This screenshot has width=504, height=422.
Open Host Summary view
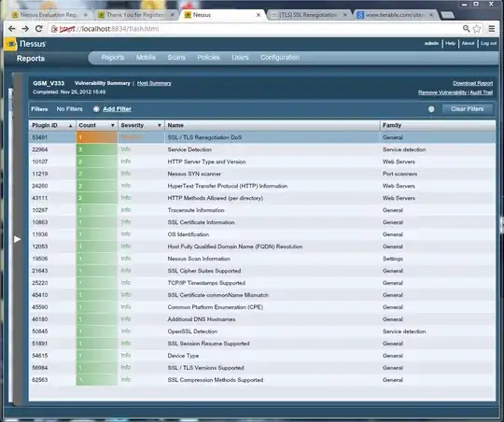click(x=154, y=83)
